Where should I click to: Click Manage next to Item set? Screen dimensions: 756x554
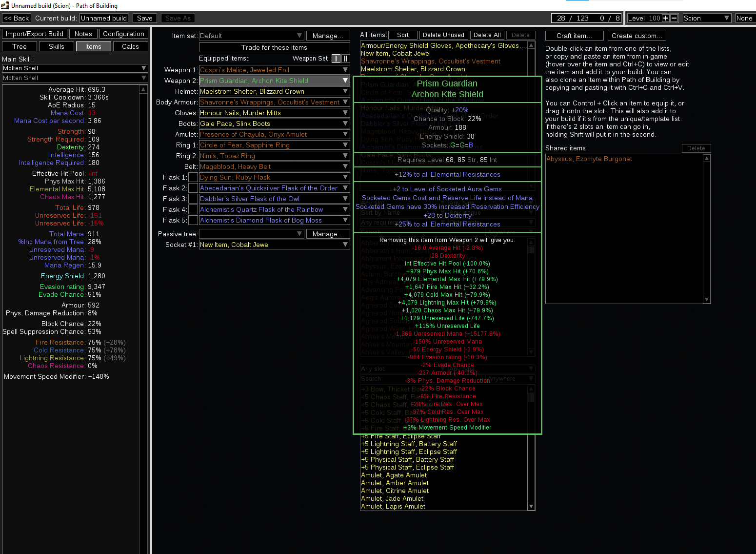[x=328, y=36]
